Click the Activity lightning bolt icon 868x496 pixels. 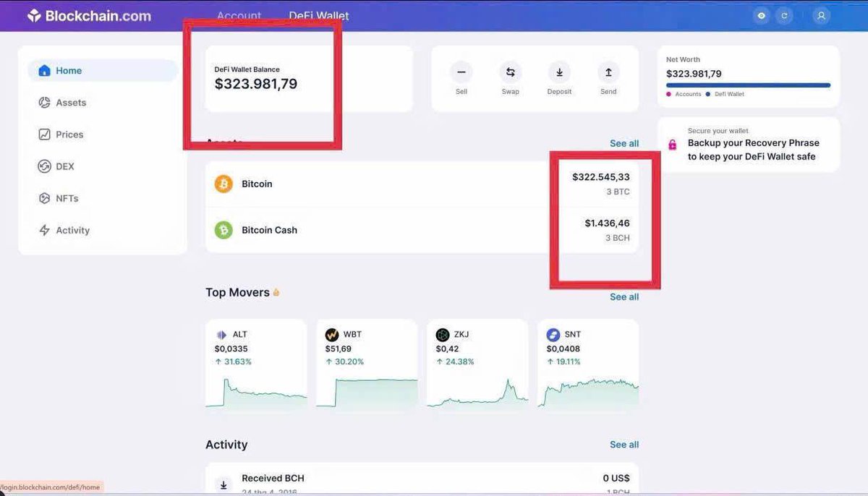coord(44,230)
